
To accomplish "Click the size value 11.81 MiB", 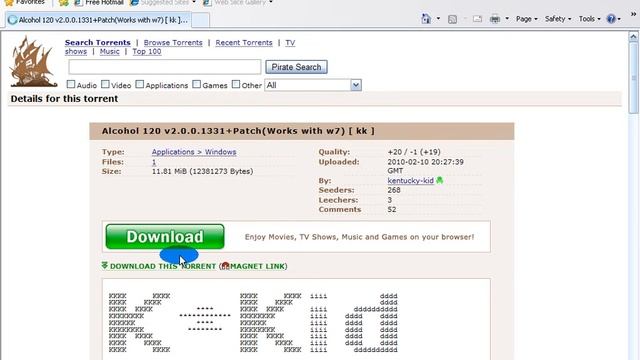I will [x=202, y=171].
